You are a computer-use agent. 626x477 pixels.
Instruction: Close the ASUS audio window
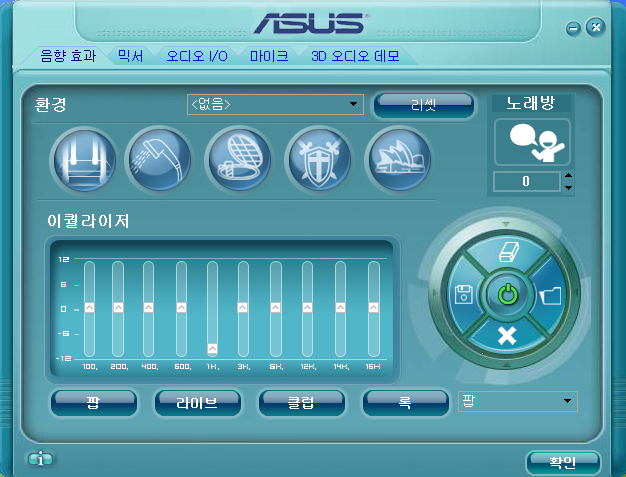[x=596, y=27]
